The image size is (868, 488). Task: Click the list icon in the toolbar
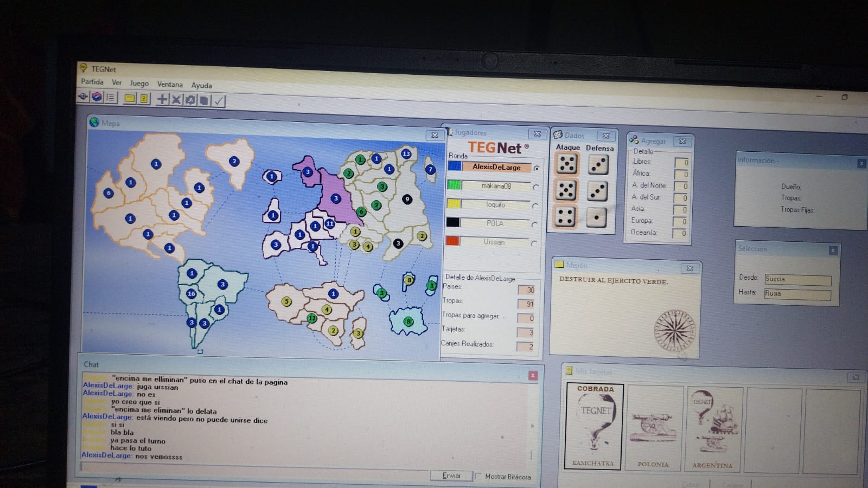tap(110, 98)
